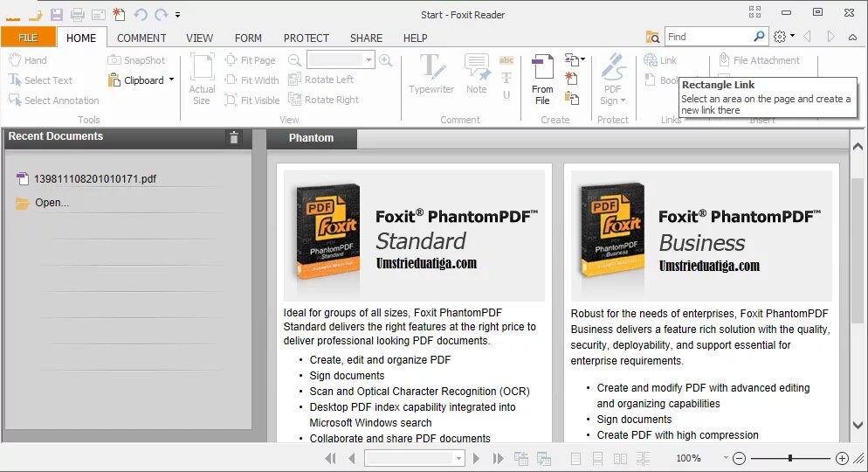Click the status bar zoom out minus button
Viewport: 868px width, 472px height.
click(739, 458)
